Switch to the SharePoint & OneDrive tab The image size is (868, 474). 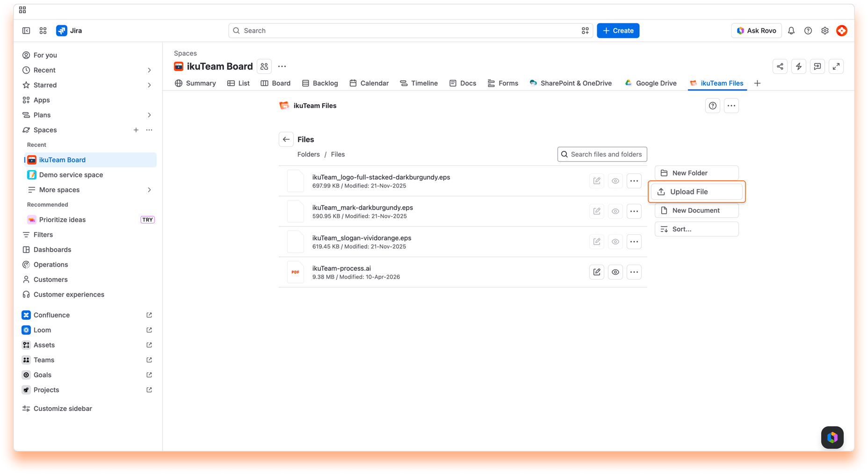coord(571,83)
